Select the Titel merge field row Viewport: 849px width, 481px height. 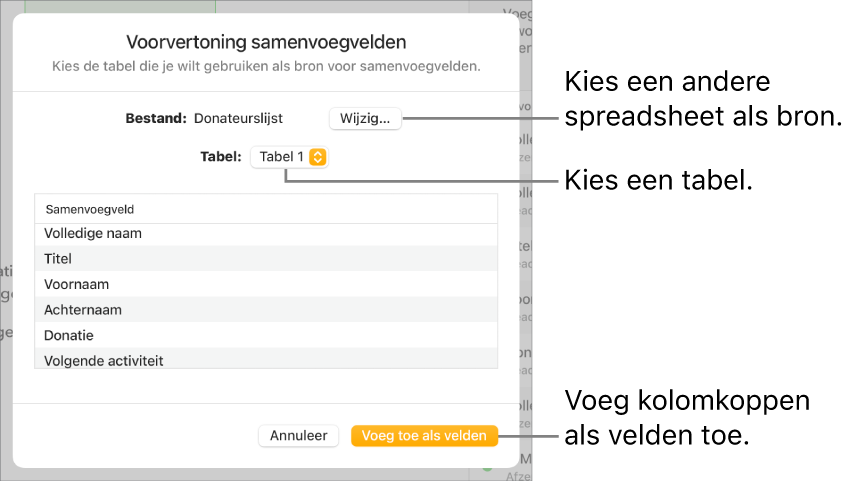(265, 259)
